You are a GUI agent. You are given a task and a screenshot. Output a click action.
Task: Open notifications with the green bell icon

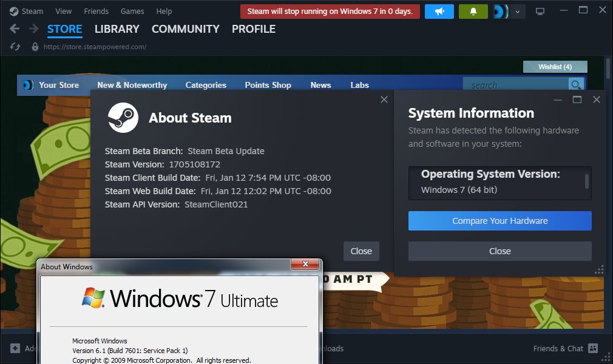(x=473, y=12)
